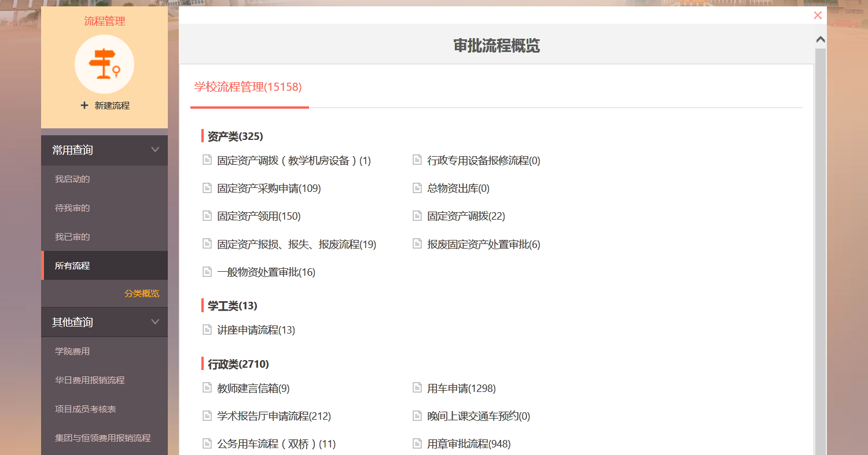Open 用章审批流程(948) flow
868x455 pixels.
[469, 444]
